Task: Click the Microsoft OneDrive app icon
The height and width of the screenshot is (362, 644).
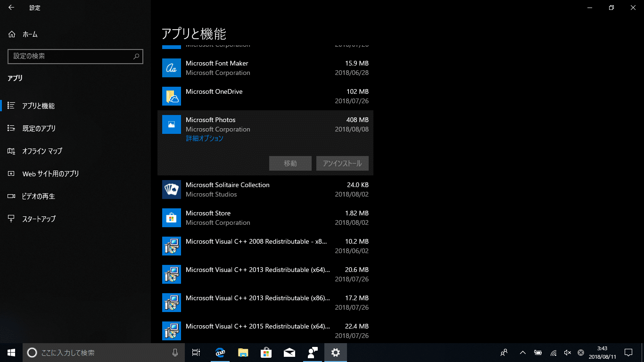Action: [x=172, y=96]
